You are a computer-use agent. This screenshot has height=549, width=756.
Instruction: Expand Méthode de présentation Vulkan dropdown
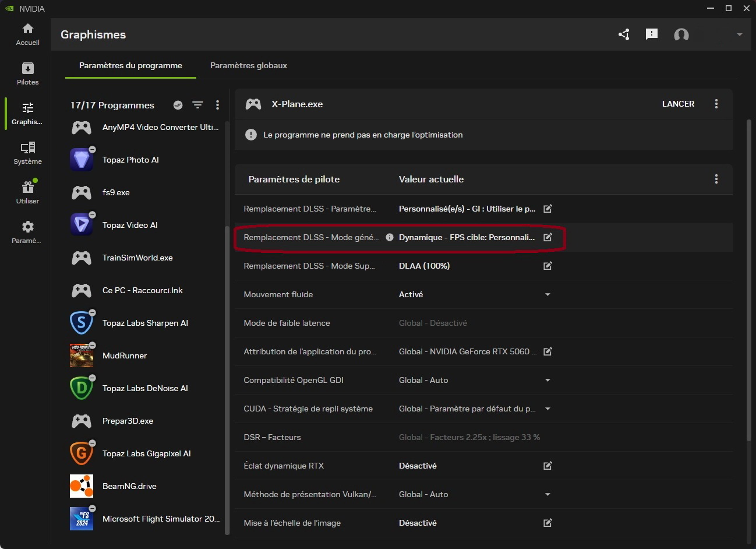coord(547,494)
